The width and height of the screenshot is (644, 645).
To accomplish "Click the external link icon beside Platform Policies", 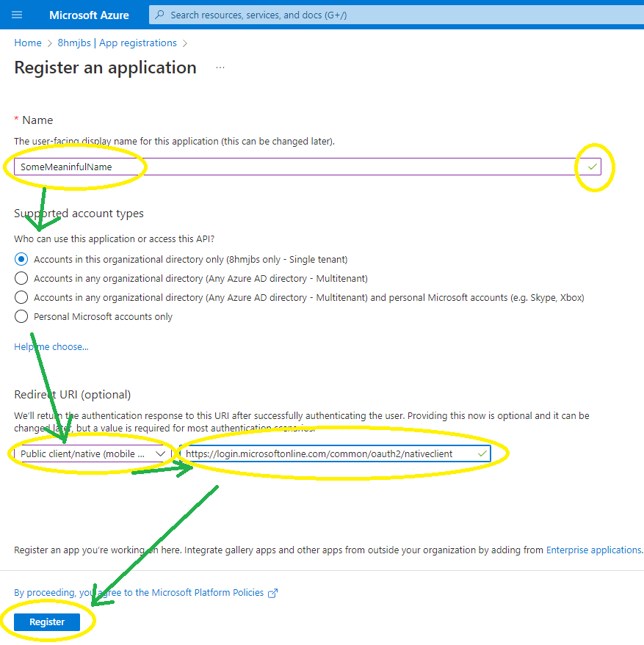I will (x=272, y=593).
